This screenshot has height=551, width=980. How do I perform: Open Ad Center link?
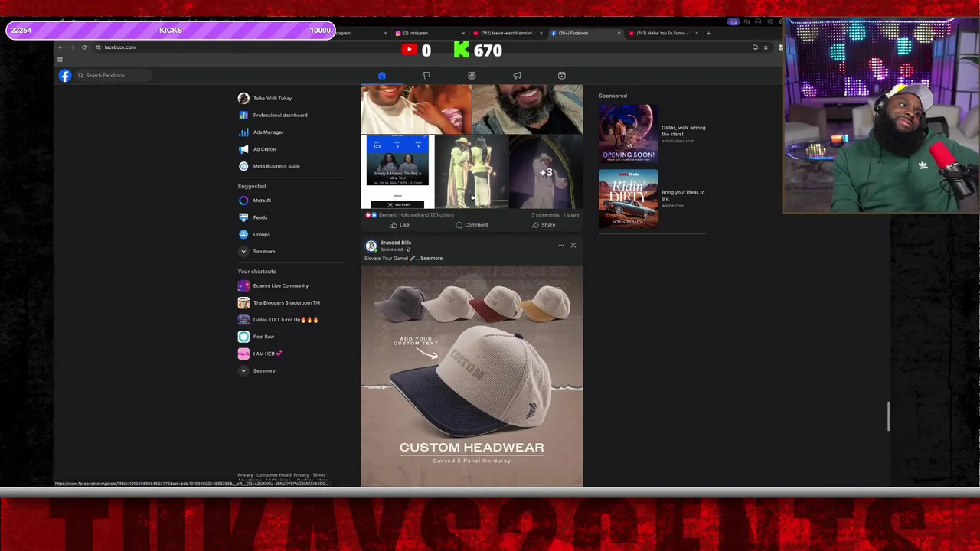pyautogui.click(x=265, y=149)
